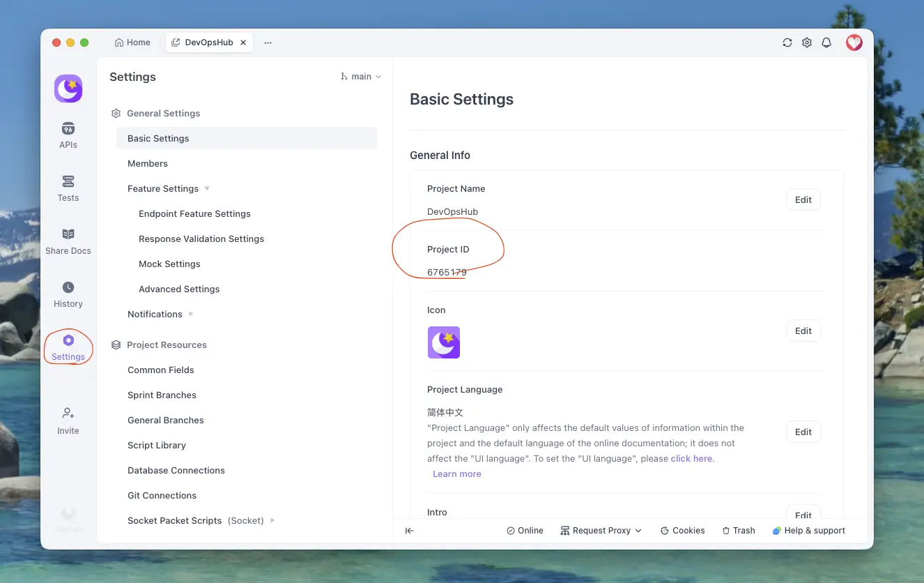Open Script Library resource
The image size is (924, 583).
pos(157,445)
